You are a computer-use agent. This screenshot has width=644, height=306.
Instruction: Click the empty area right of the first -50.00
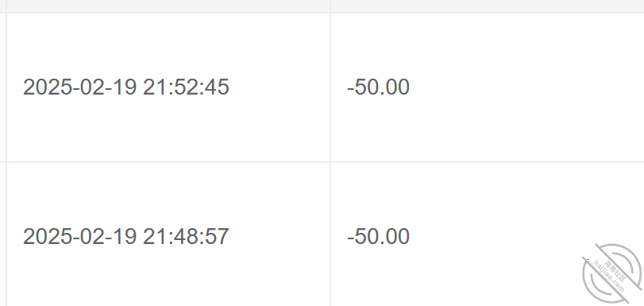click(526, 87)
